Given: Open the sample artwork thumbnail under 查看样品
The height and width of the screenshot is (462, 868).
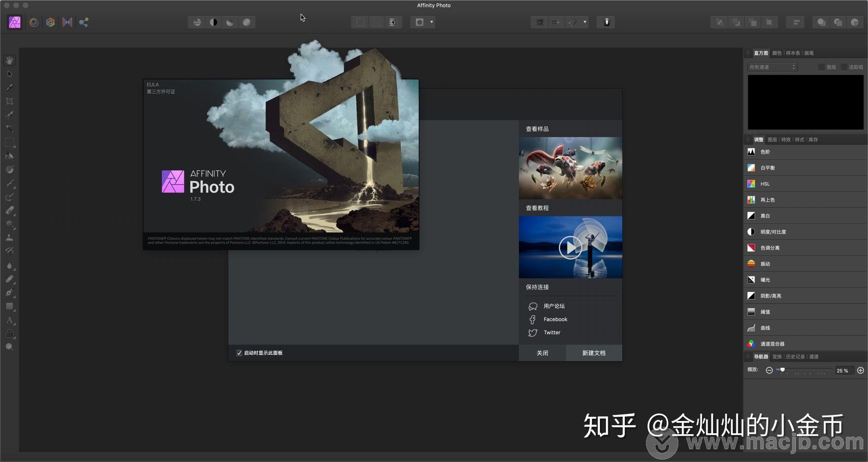Looking at the screenshot, I should (x=570, y=168).
